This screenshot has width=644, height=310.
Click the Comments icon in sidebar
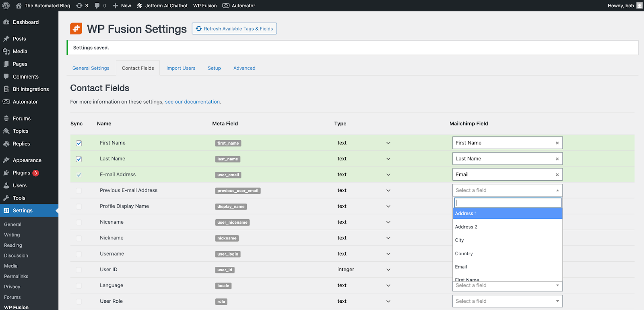pyautogui.click(x=6, y=77)
